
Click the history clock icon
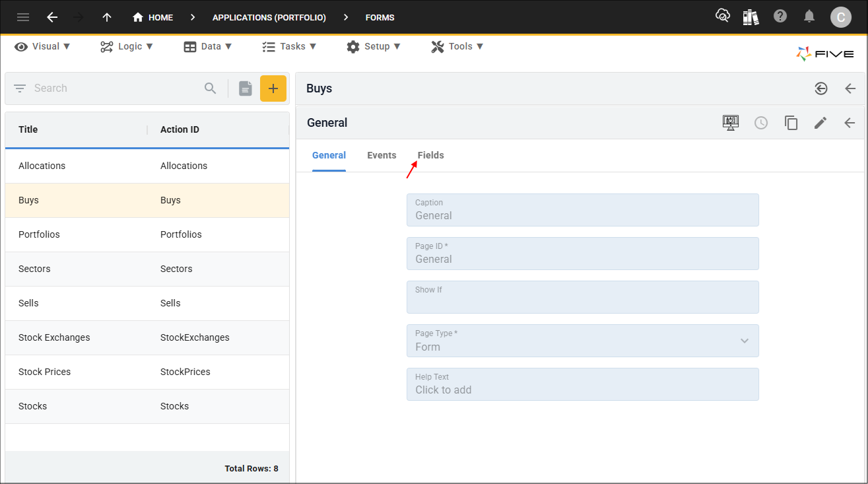point(761,123)
